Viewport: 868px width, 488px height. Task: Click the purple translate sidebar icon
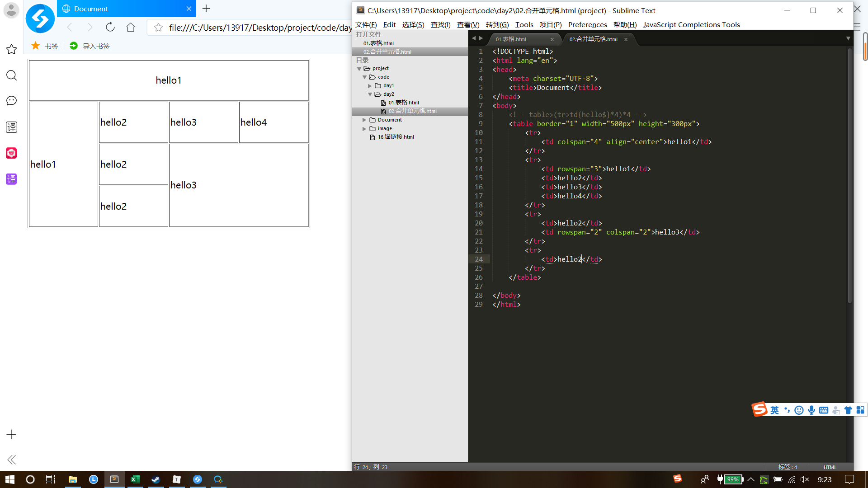[x=11, y=179]
